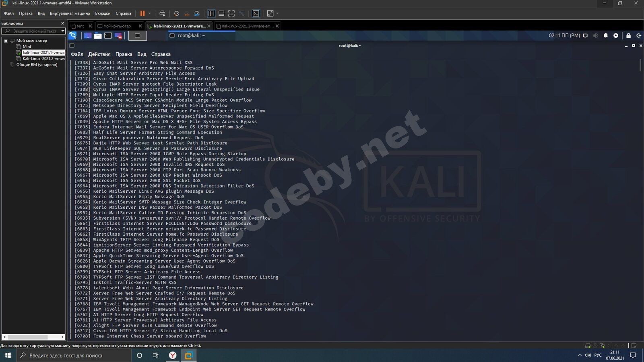Close the Библиотека library panel
This screenshot has height=362, width=644.
coord(62,23)
